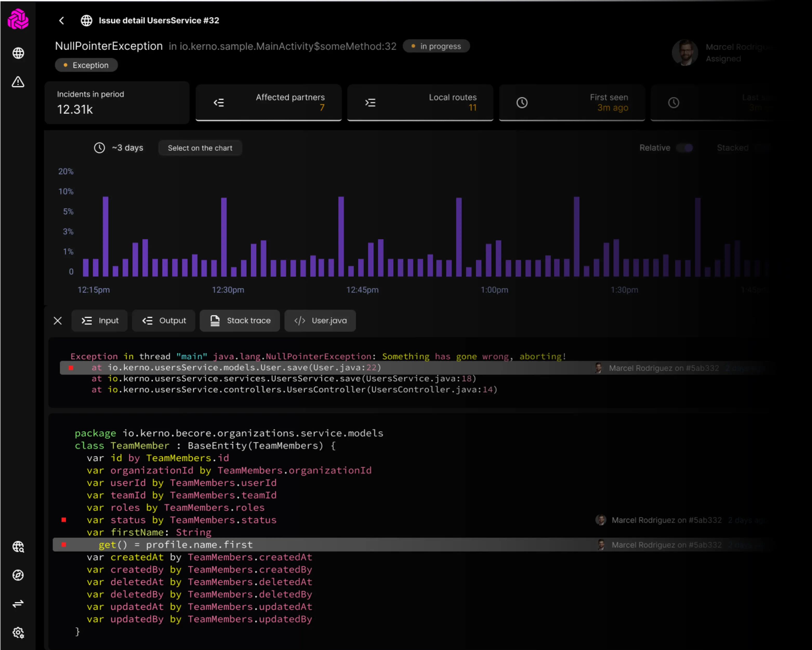Switch to the Stack trace tab

(240, 321)
